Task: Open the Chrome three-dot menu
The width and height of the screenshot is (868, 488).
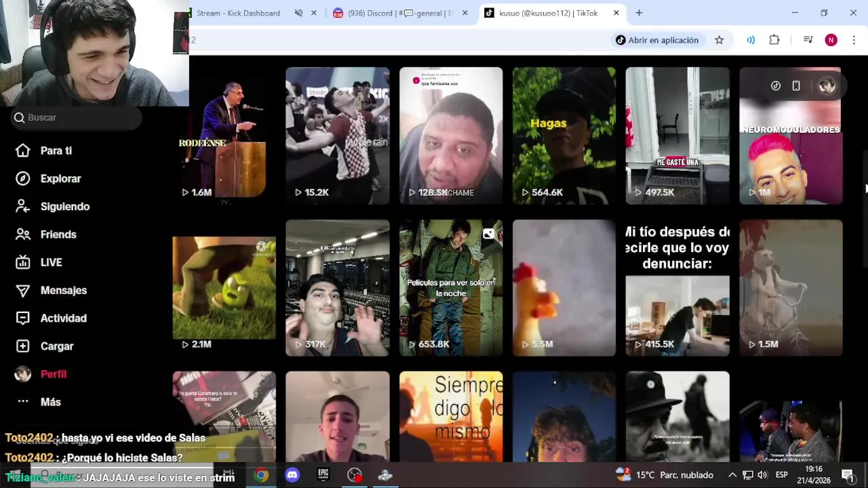Action: 854,40
